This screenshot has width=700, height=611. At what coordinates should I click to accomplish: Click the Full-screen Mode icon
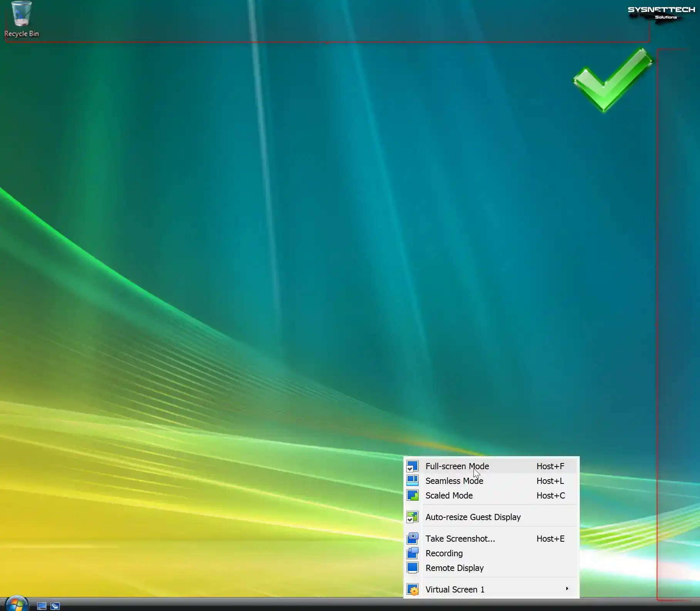tap(413, 466)
